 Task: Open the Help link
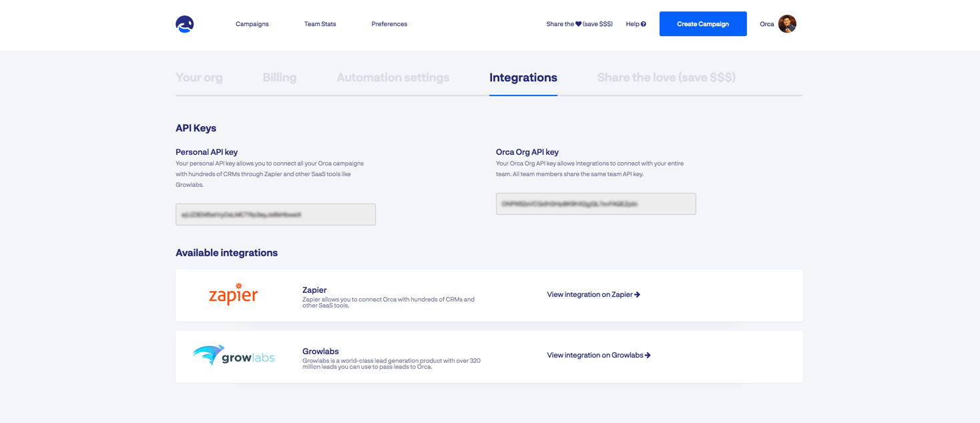pyautogui.click(x=636, y=24)
